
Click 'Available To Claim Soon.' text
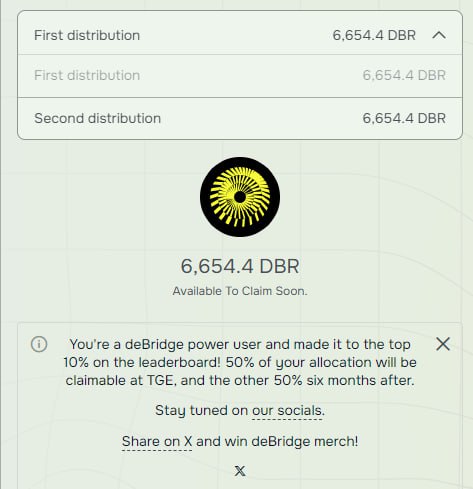240,291
